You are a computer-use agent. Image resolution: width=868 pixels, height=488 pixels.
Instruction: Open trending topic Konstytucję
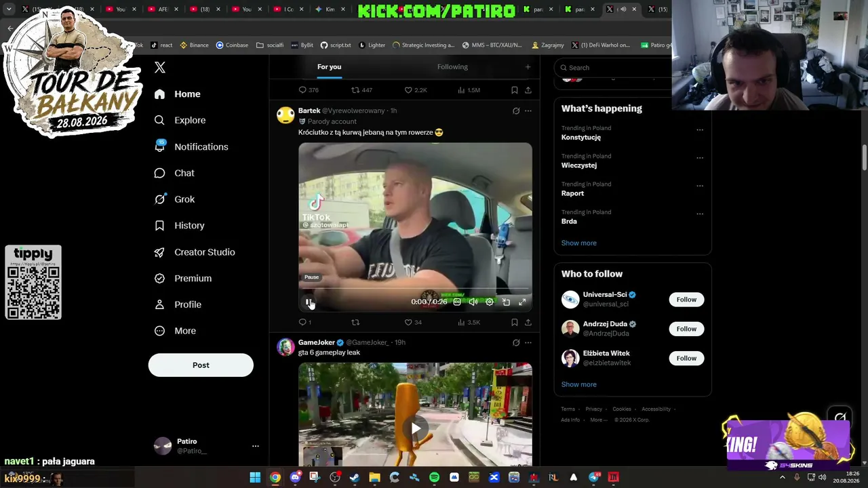tap(581, 137)
